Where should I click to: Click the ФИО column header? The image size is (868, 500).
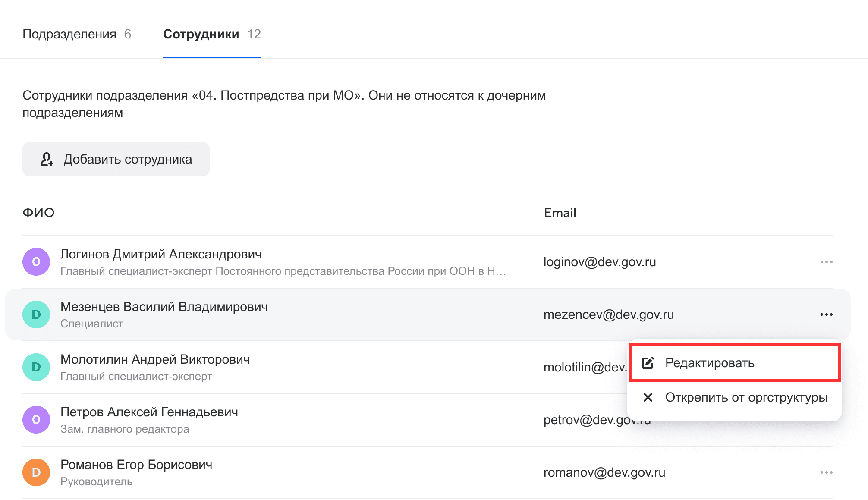pos(38,213)
